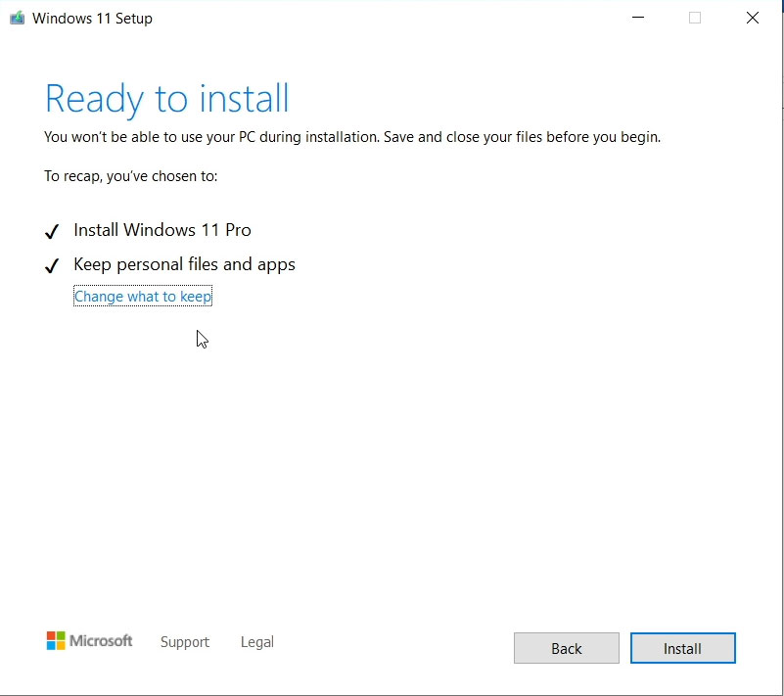Click the Microsoft wordmark text
Image resolution: width=784 pixels, height=696 pixels.
coord(101,641)
